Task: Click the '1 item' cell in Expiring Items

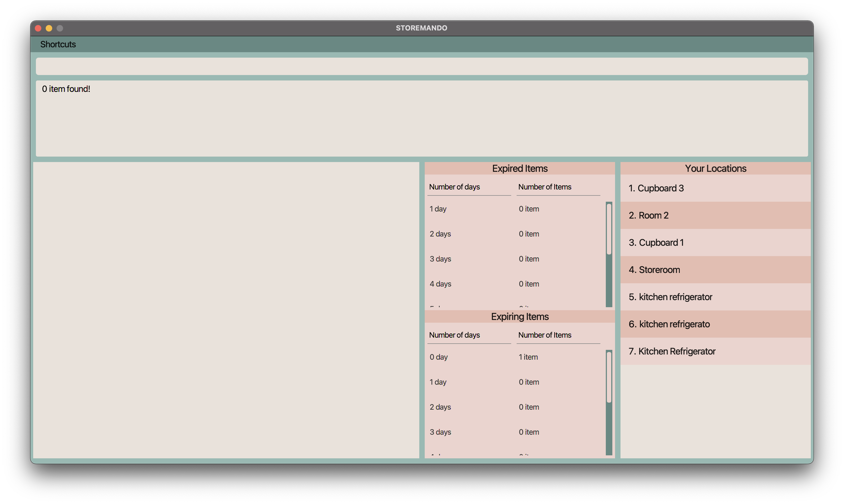Action: coord(528,357)
